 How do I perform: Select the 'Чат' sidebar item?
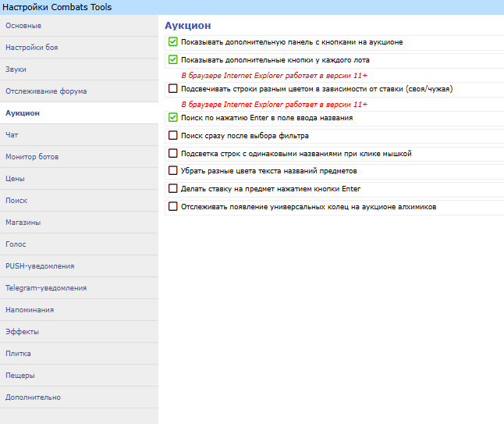[12, 135]
